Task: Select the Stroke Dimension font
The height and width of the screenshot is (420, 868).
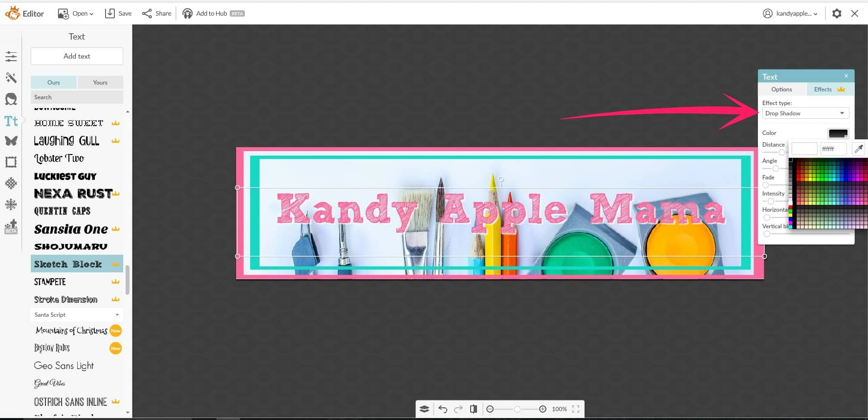Action: (x=77, y=299)
